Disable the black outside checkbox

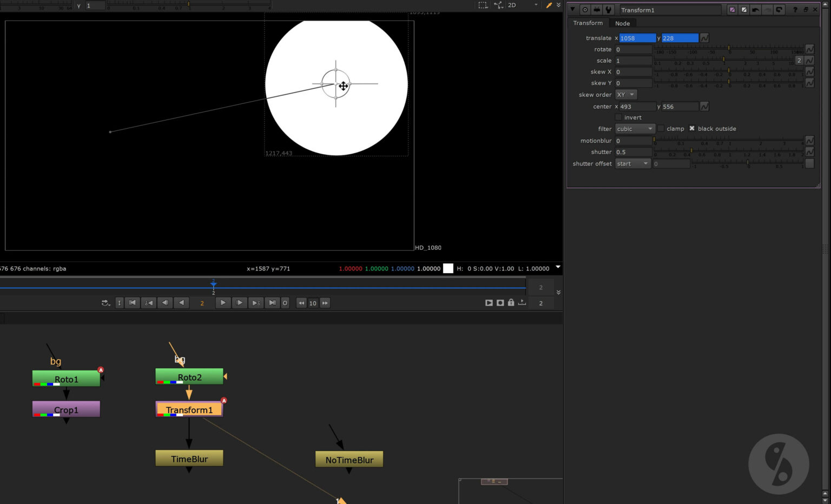point(692,128)
